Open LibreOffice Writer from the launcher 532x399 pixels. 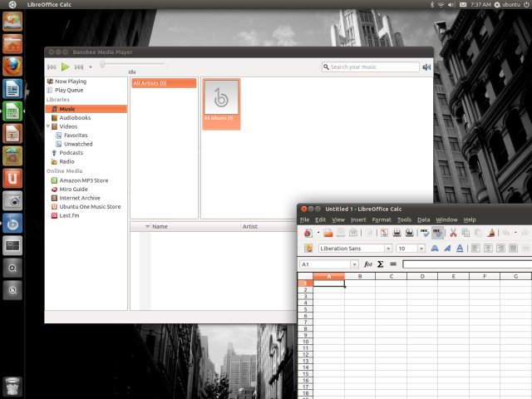12,89
